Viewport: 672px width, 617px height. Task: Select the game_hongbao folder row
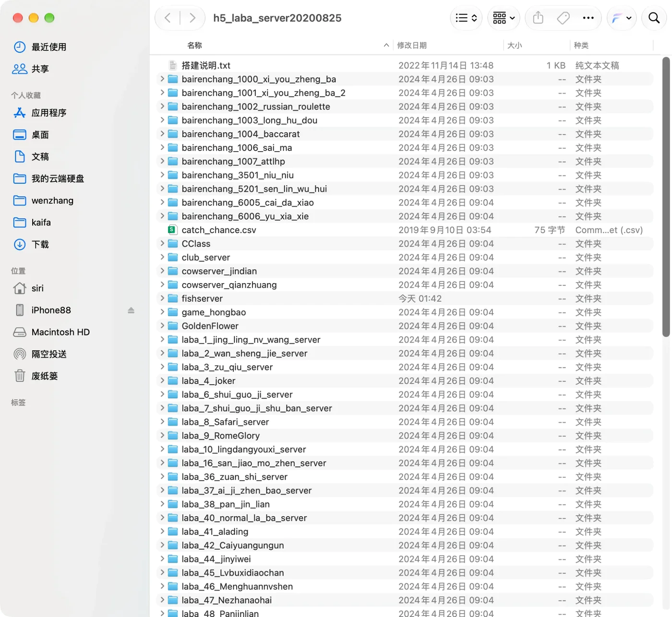(x=405, y=312)
